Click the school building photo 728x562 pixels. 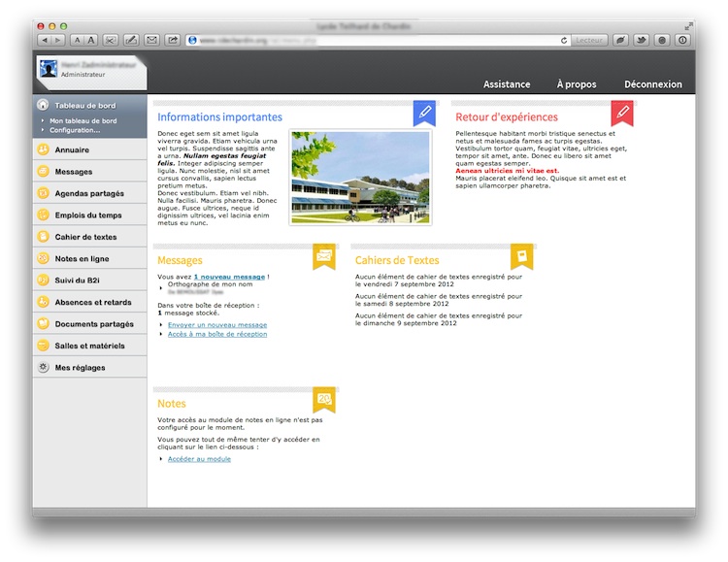[360, 178]
